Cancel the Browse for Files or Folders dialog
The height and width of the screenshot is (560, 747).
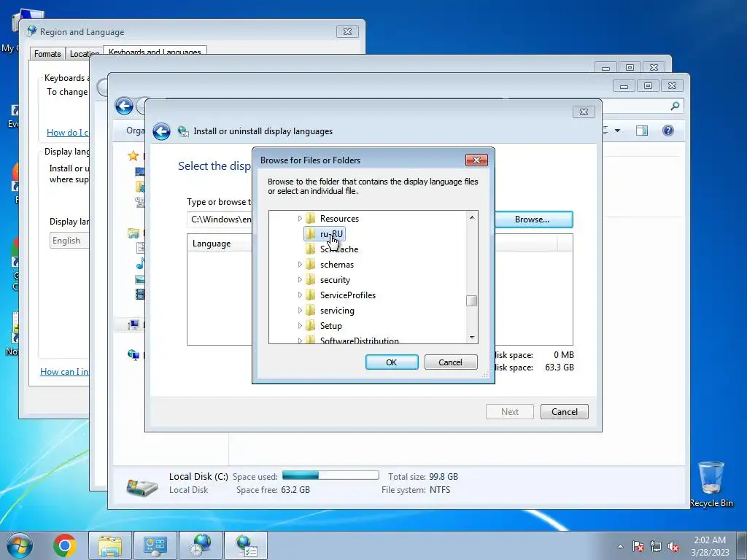(450, 362)
